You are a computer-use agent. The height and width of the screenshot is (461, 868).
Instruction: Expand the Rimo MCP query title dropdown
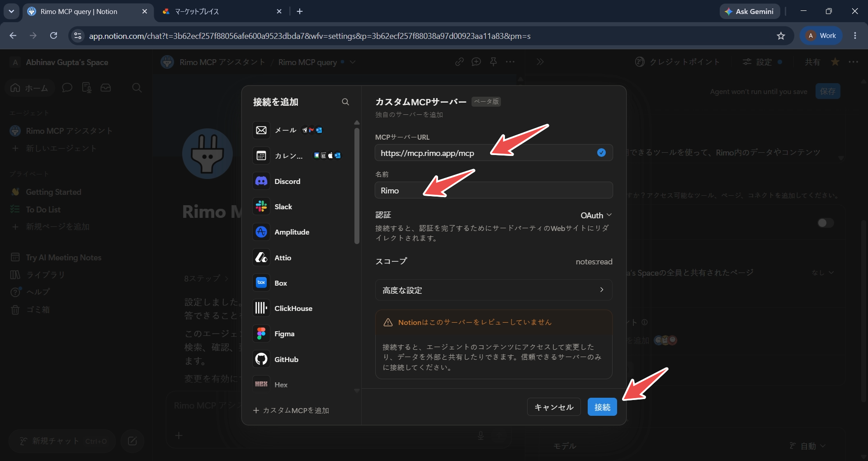click(x=353, y=62)
